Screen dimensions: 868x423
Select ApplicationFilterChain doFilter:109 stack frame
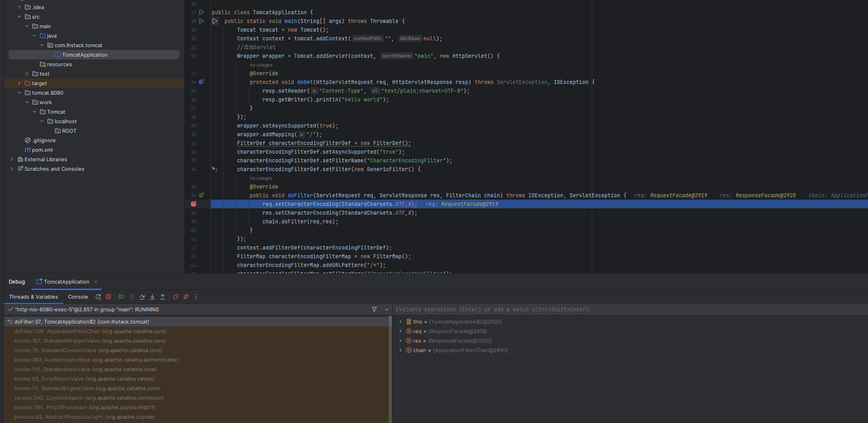[90, 331]
